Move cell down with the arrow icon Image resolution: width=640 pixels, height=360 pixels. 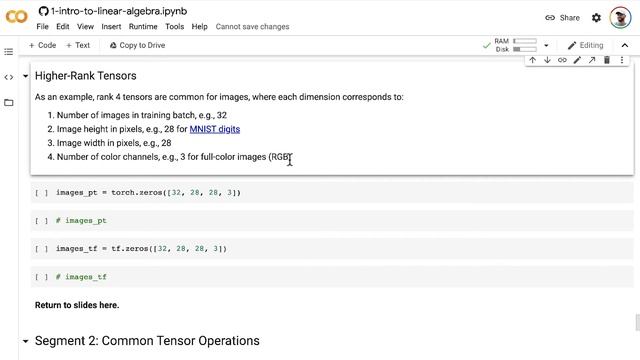(547, 60)
